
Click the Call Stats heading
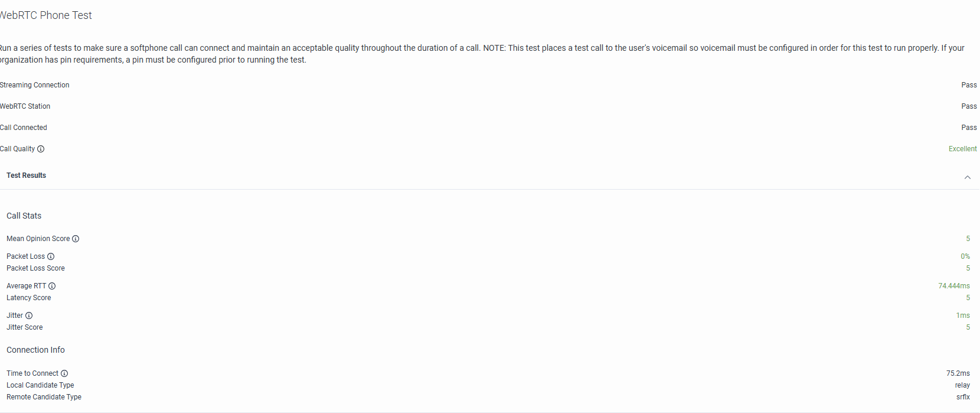[x=24, y=216]
